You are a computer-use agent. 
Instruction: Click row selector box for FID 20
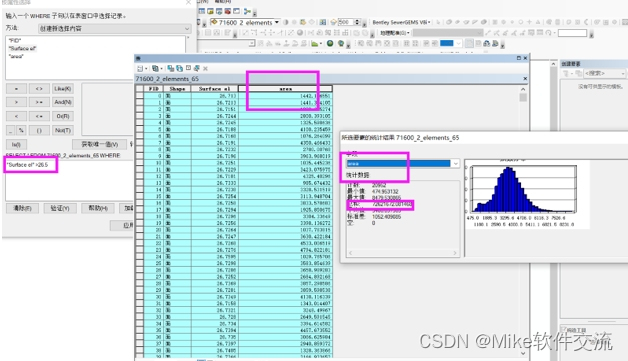(x=139, y=230)
